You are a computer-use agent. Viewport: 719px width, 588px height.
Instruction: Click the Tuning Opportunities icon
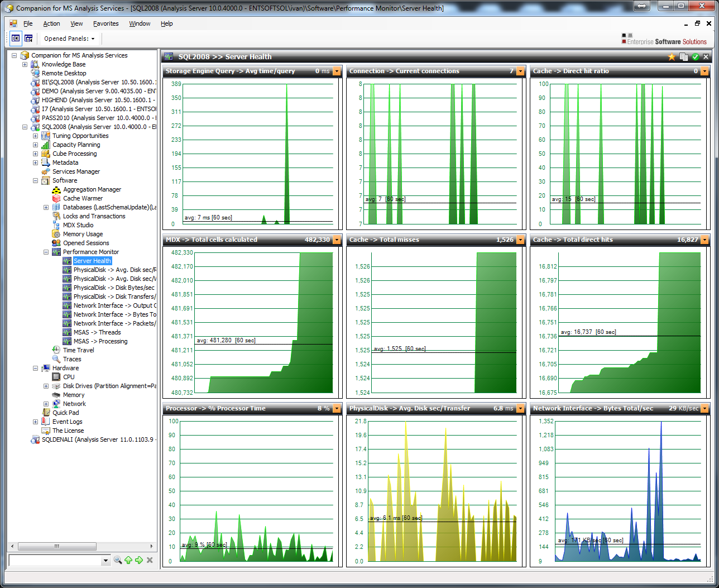(46, 136)
